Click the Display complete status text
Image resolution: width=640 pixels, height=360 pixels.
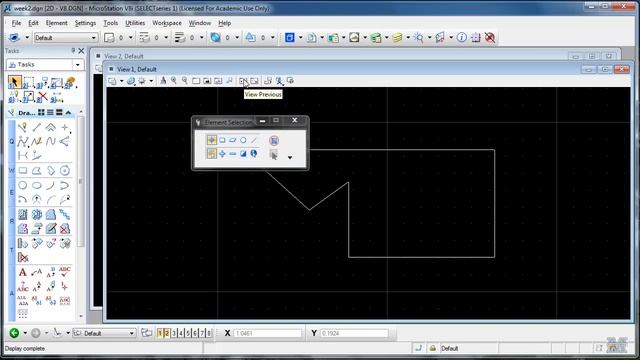pyautogui.click(x=25, y=348)
